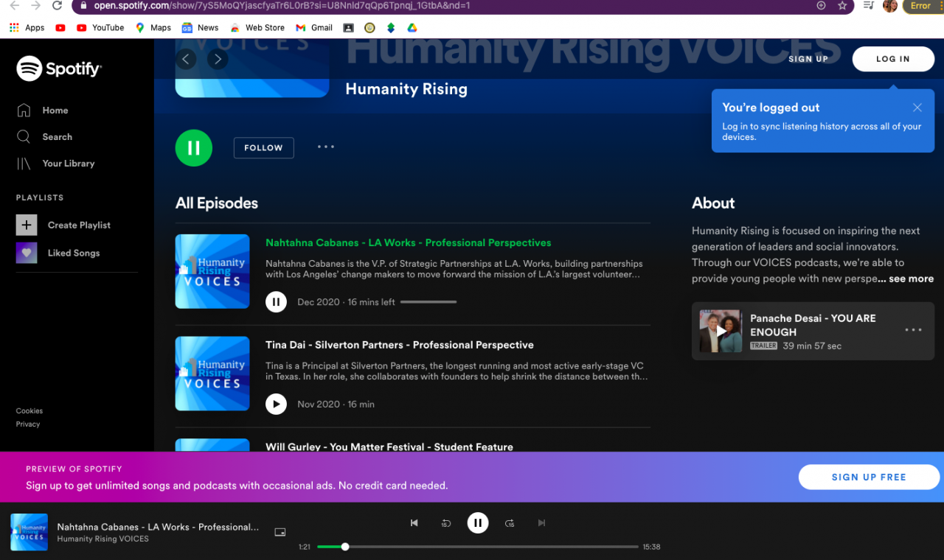The height and width of the screenshot is (560, 944).
Task: Open the picture-in-picture mini player icon
Action: point(280,532)
